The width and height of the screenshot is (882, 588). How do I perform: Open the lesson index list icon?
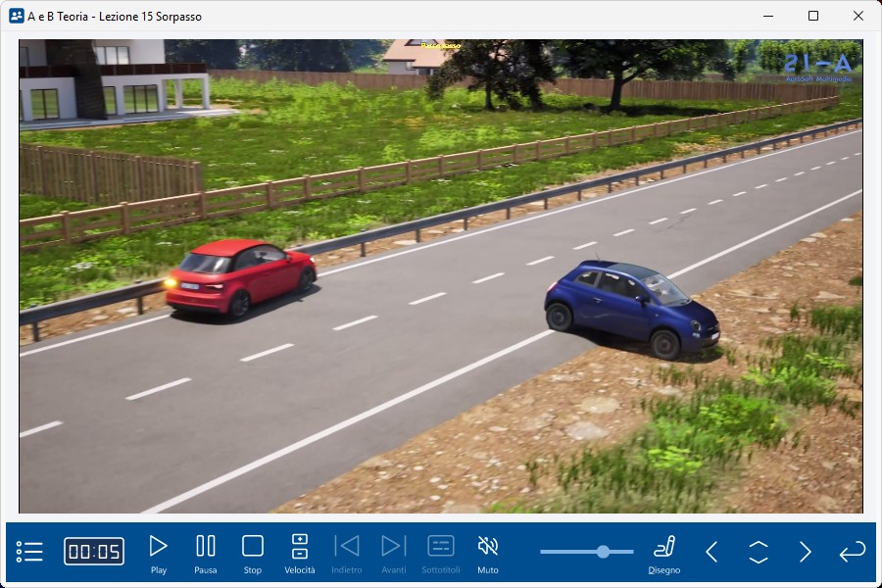(x=29, y=552)
